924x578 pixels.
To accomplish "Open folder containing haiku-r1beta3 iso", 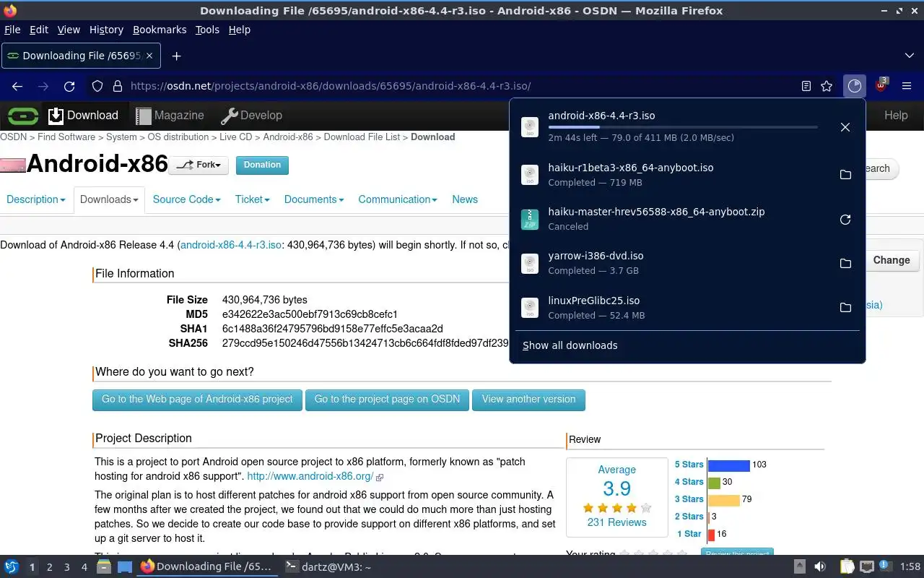I will coord(845,175).
